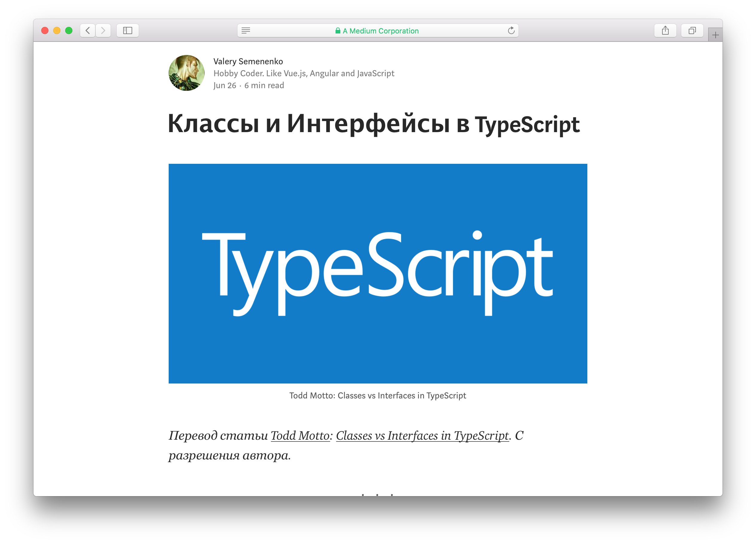756x544 pixels.
Task: Open Valery Semenenko's avatar profile picture
Action: (x=187, y=73)
